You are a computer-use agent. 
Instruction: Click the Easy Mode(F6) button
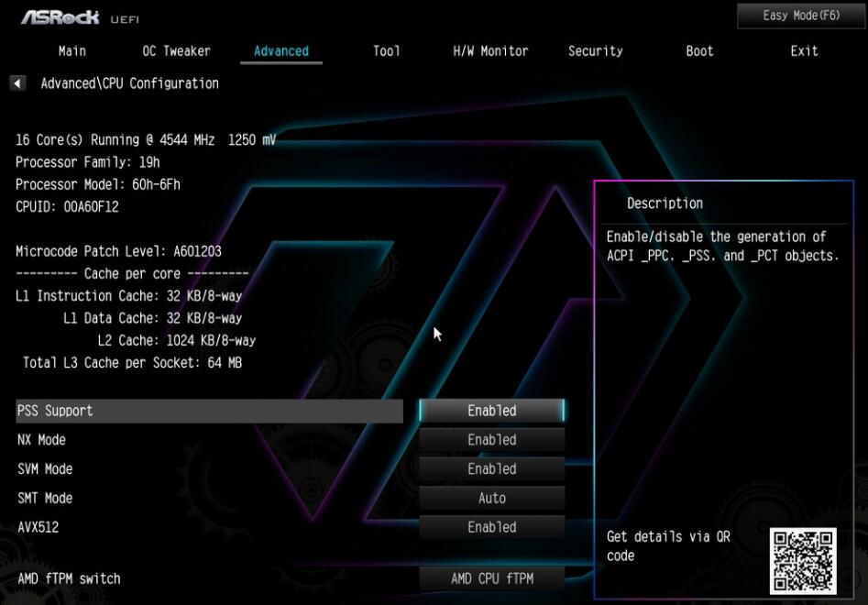coord(800,15)
